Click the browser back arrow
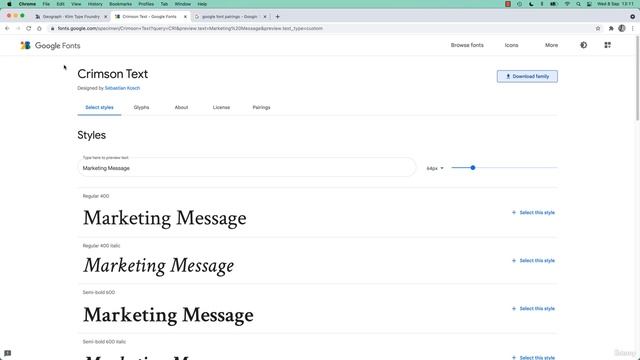 7,28
